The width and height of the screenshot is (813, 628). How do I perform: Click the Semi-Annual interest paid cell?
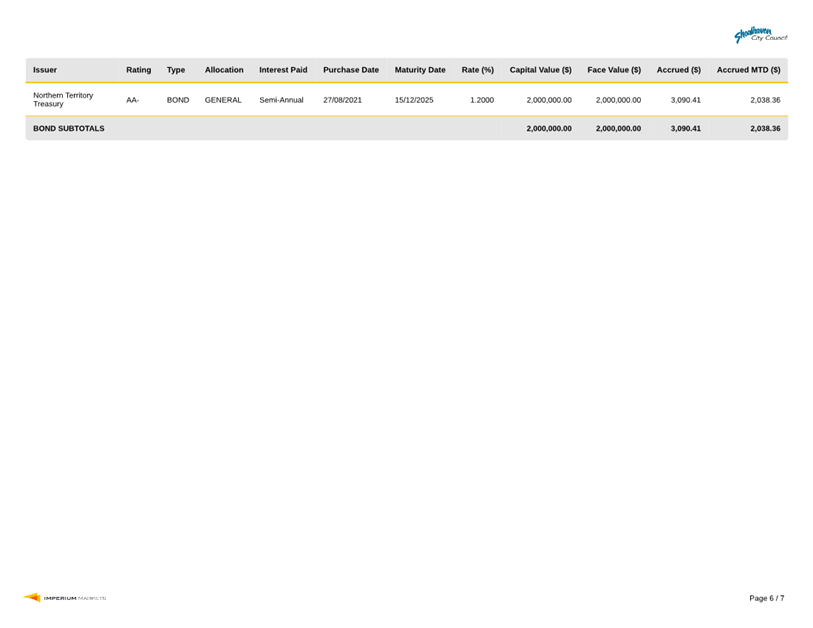[x=281, y=100]
